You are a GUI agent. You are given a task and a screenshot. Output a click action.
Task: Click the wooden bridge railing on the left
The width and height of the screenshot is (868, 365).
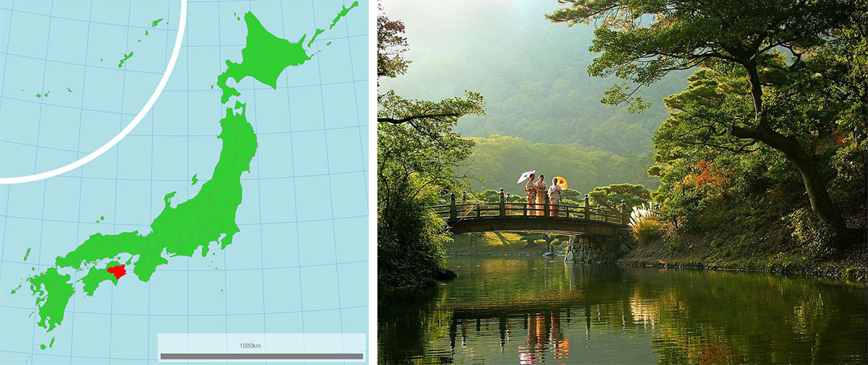(x=477, y=210)
